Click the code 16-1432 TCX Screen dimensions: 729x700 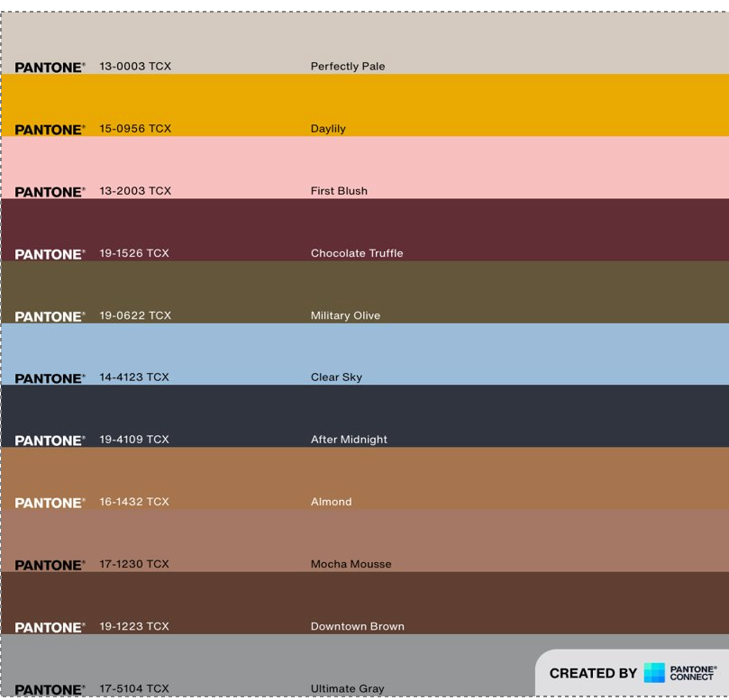click(x=134, y=502)
